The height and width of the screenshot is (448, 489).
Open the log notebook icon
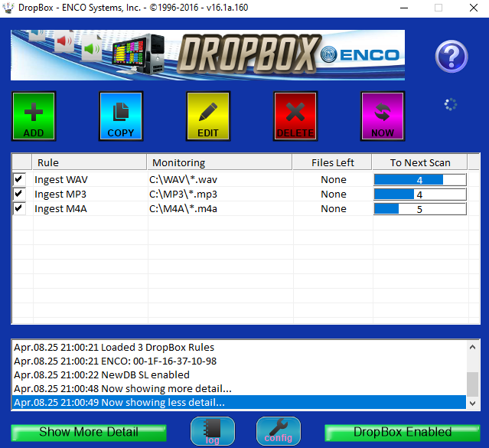click(213, 431)
